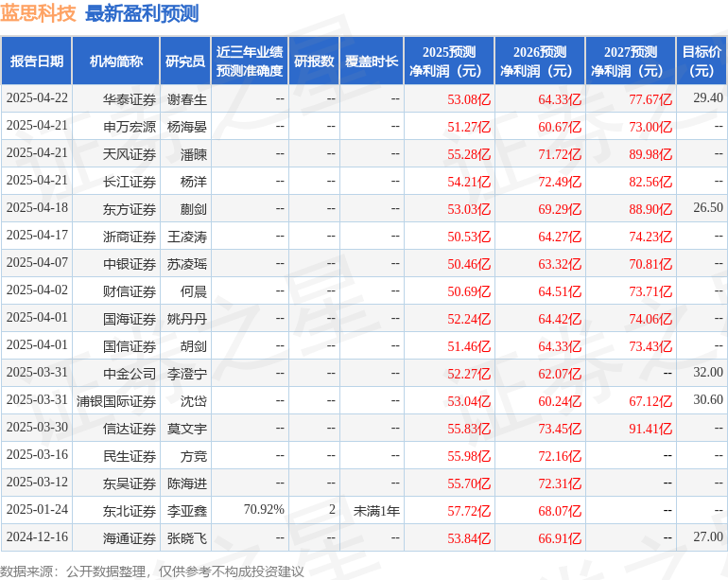Click the 覆盖时长 column header
Viewport: 728px width, 580px height.
tap(372, 61)
